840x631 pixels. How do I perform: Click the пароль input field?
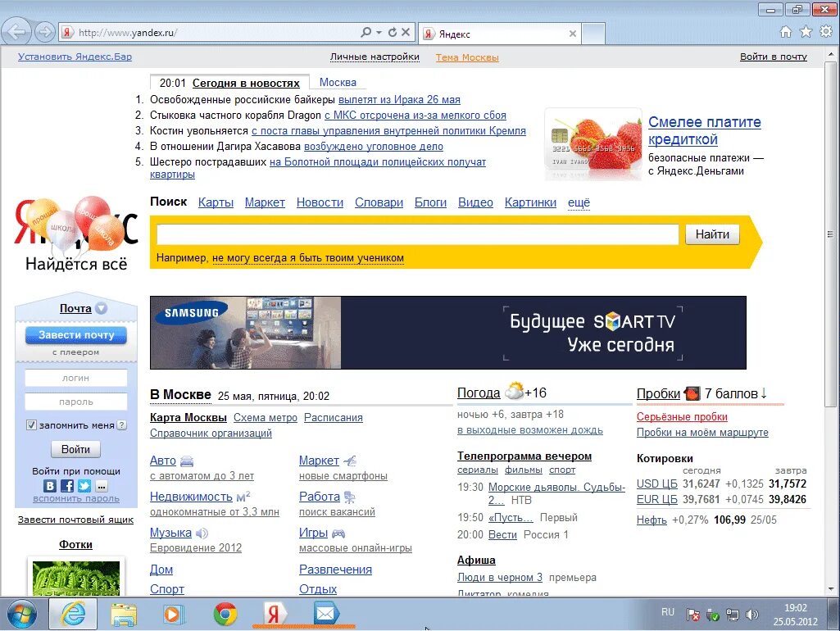75,402
